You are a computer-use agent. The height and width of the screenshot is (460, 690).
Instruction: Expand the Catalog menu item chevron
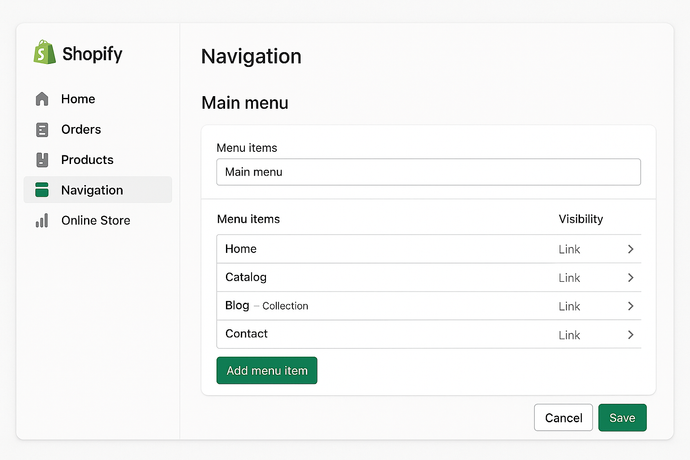coord(630,278)
